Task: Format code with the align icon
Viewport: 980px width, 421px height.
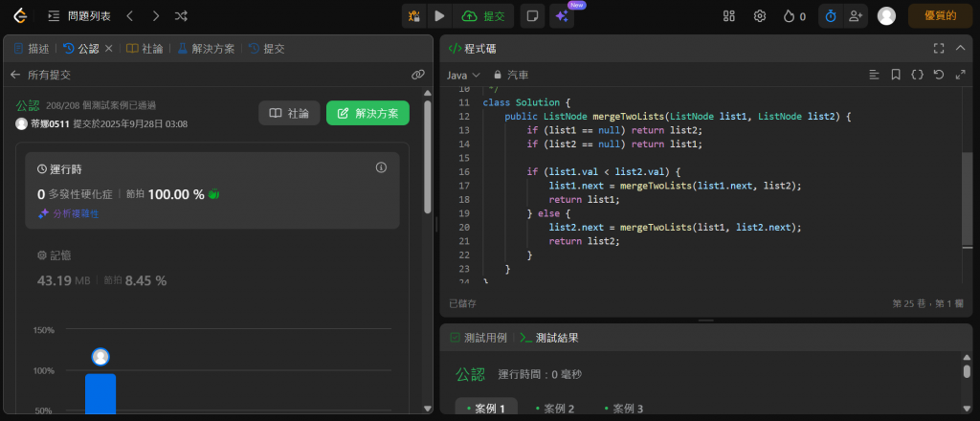Action: tap(875, 75)
